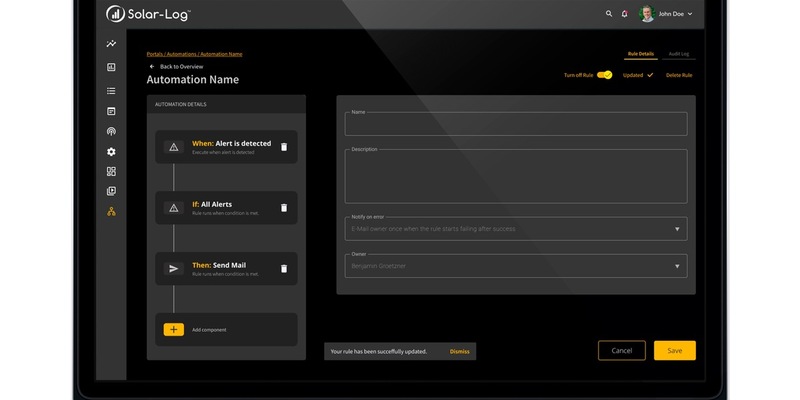The height and width of the screenshot is (400, 800).
Task: Open the automations icon in sidebar
Action: (111, 211)
